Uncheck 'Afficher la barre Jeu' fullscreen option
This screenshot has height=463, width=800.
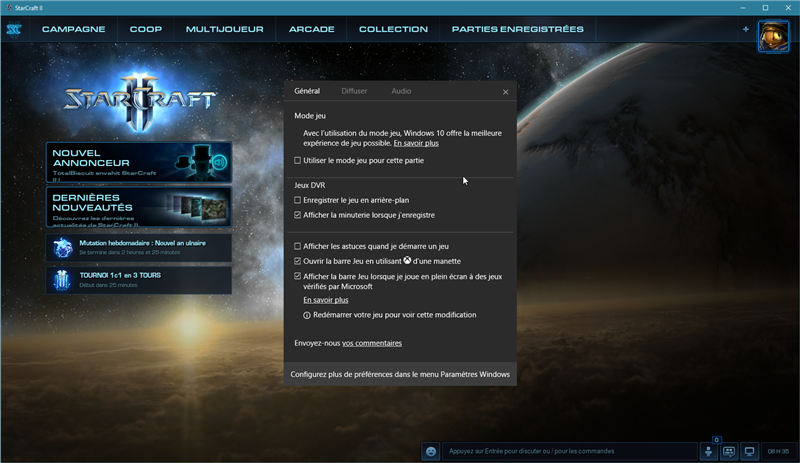297,276
